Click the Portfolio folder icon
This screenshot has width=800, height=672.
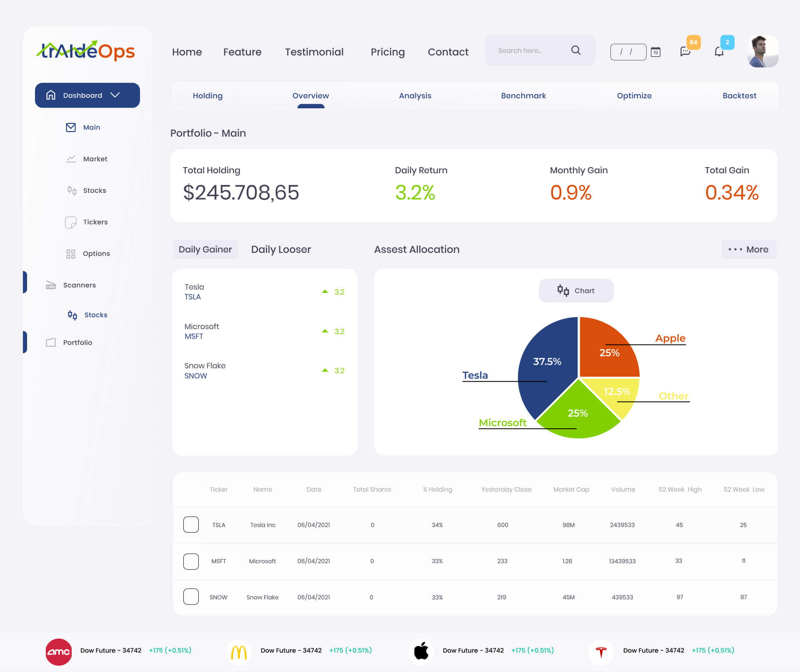tap(51, 342)
